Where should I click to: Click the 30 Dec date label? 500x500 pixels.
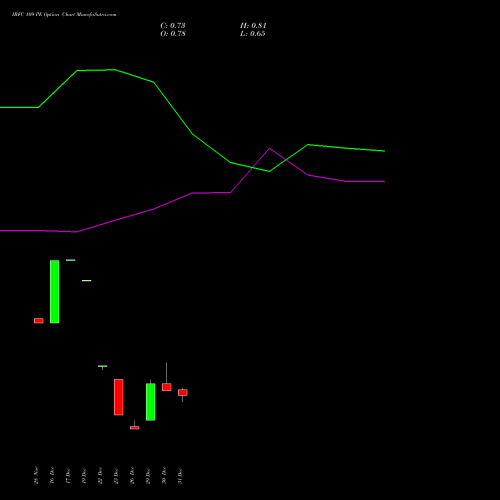(x=164, y=475)
